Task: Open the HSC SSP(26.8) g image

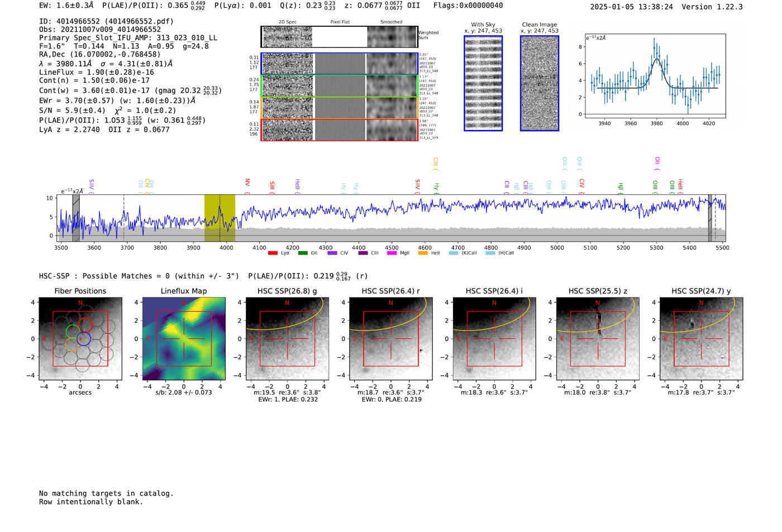Action: pos(287,338)
